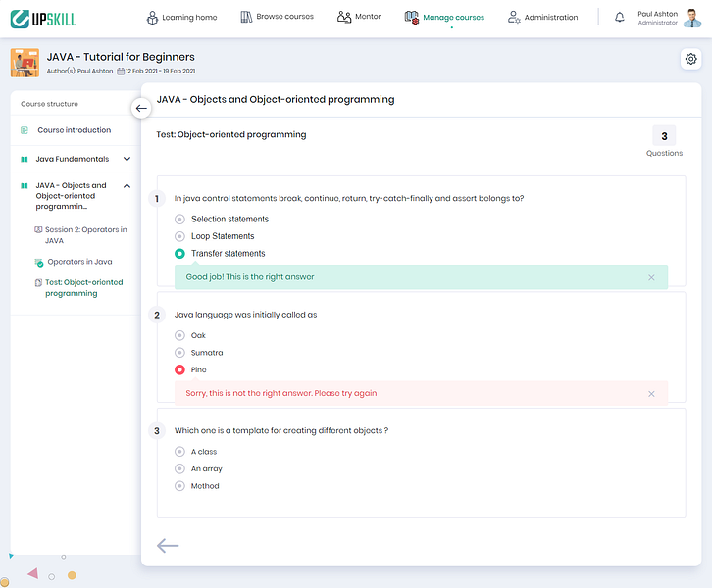Click the UpSkill logo
This screenshot has width=712, height=588.
(43, 19)
